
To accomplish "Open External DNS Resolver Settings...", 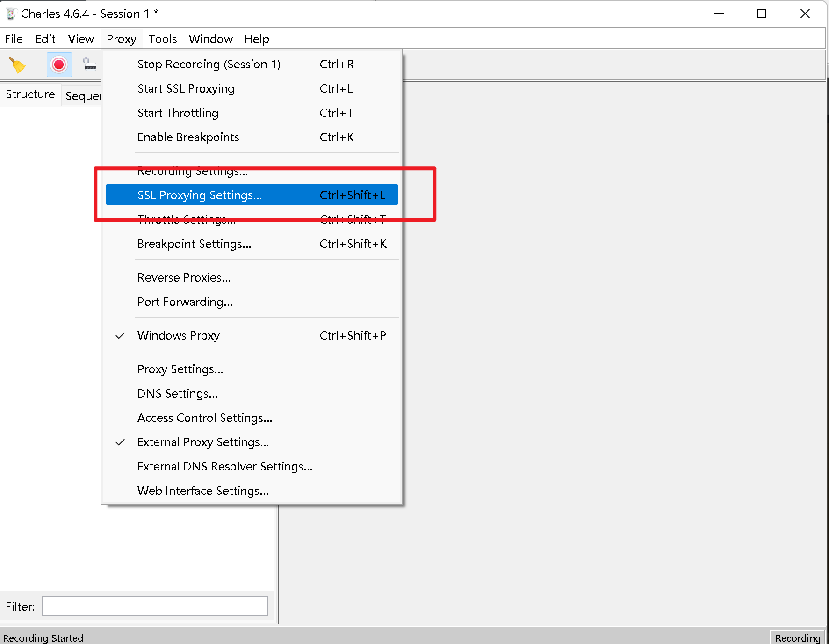I will point(252,466).
